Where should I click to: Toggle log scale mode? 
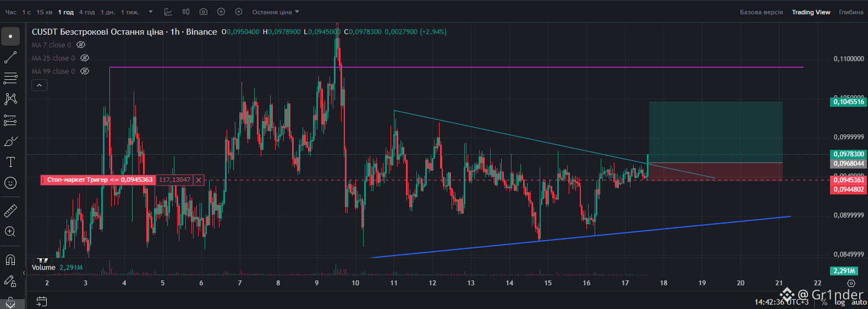point(839,302)
